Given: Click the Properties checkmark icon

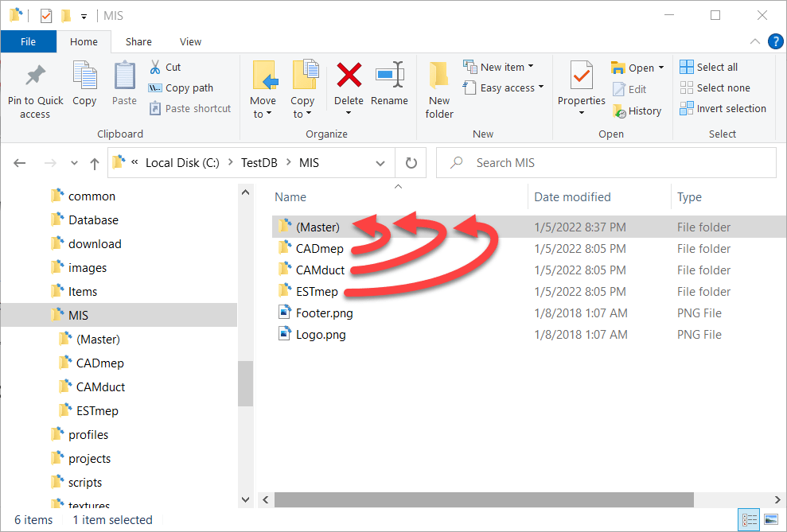Looking at the screenshot, I should (x=581, y=76).
